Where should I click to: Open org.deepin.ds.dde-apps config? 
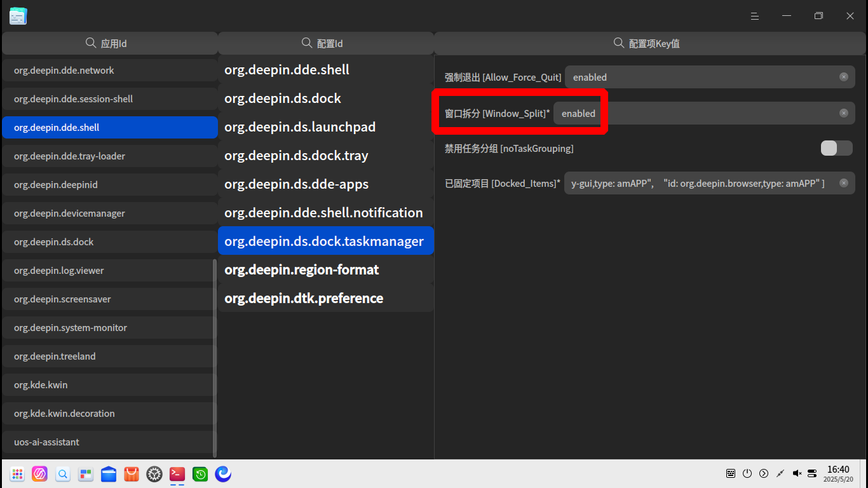pyautogui.click(x=325, y=184)
